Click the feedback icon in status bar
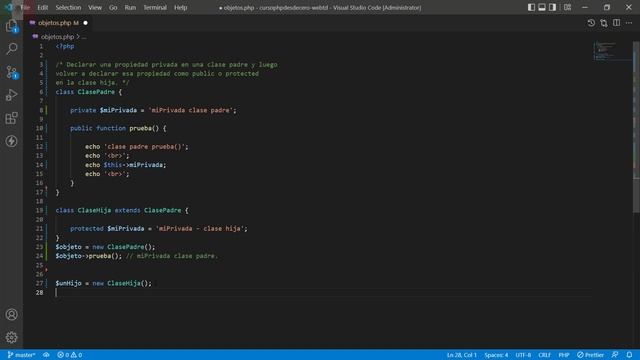The width and height of the screenshot is (640, 360). (x=615, y=355)
